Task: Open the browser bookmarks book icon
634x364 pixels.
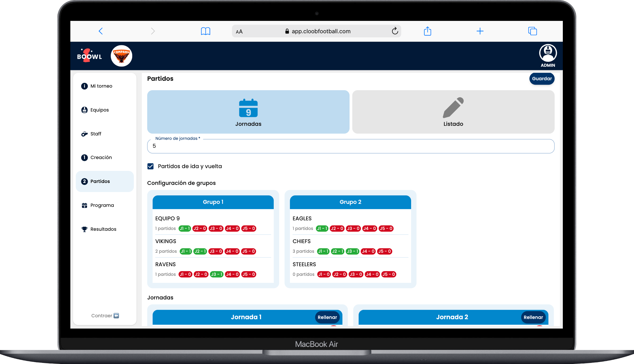Action: 205,31
